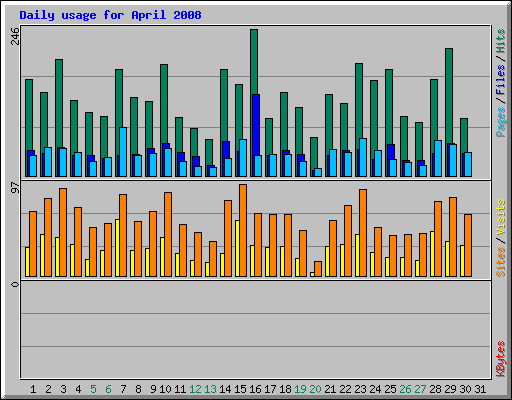Viewport: 512px width, 400px height.
Task: Click the orange visits bar for day 15
Action: click(243, 230)
